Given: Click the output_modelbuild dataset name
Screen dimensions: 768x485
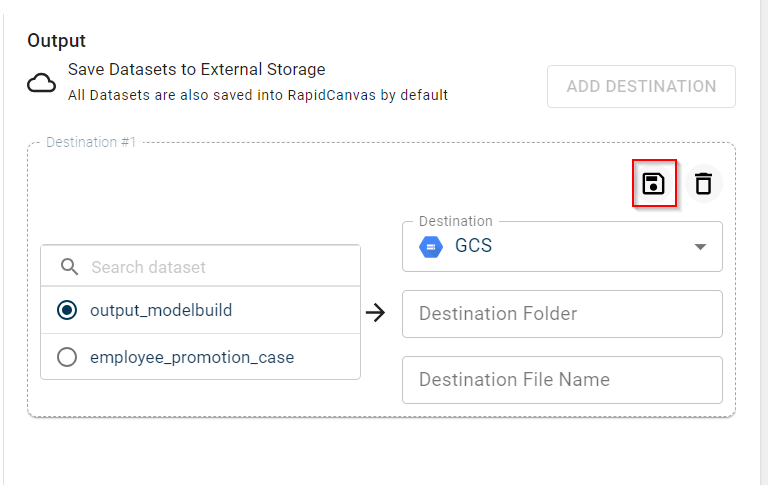Looking at the screenshot, I should pyautogui.click(x=161, y=310).
